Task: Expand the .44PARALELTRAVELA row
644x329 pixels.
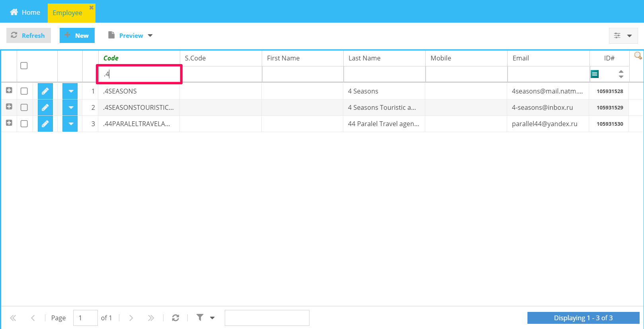Action: [9, 123]
